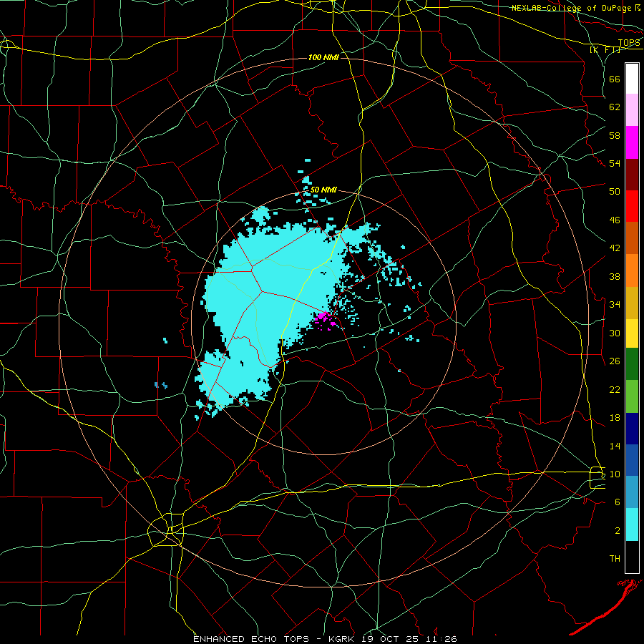This screenshot has height=644, width=644.
Task: Click the "34" legend value
Action: click(x=615, y=304)
